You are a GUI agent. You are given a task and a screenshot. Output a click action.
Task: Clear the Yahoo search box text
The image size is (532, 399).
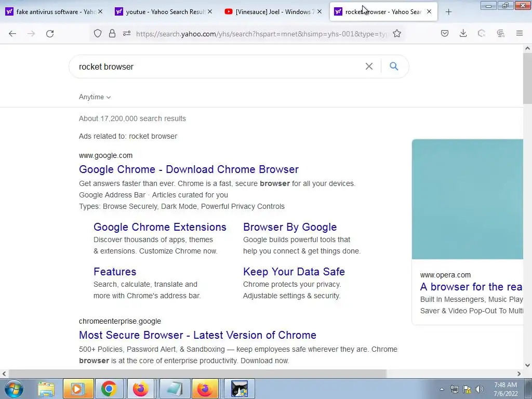369,66
